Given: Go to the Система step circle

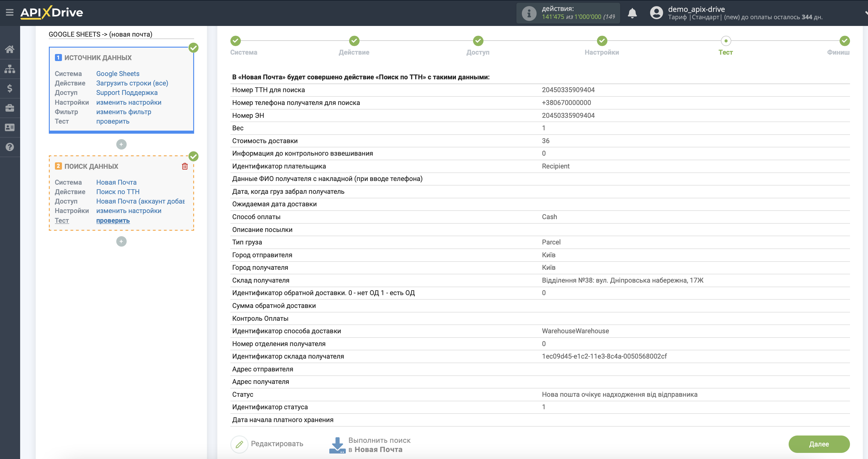Looking at the screenshot, I should 236,41.
